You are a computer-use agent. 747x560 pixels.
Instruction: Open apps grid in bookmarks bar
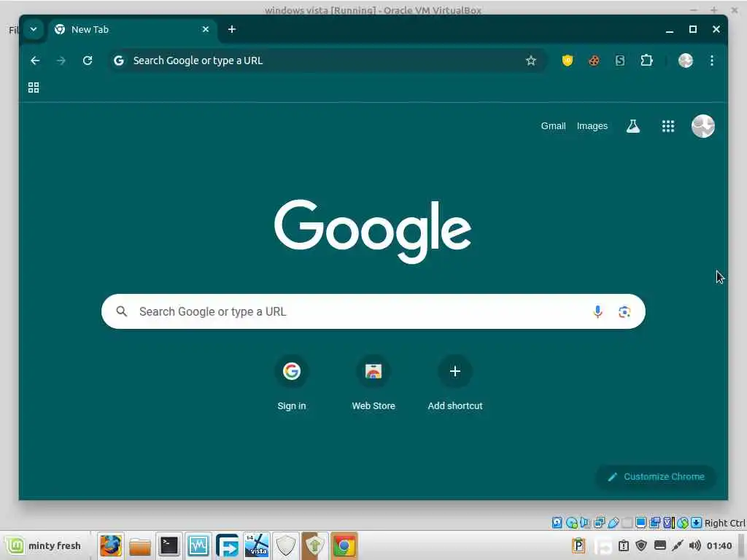34,87
